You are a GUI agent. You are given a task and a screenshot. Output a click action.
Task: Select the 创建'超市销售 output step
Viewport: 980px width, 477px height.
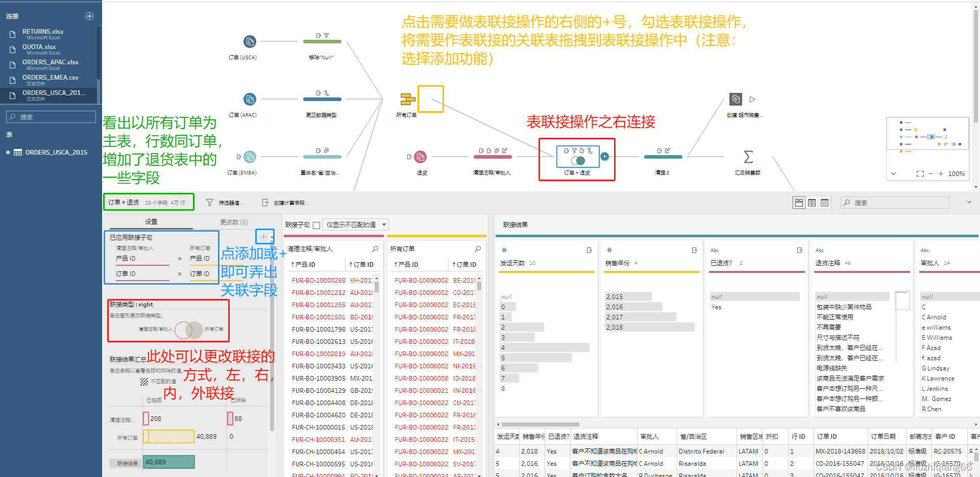tap(736, 99)
